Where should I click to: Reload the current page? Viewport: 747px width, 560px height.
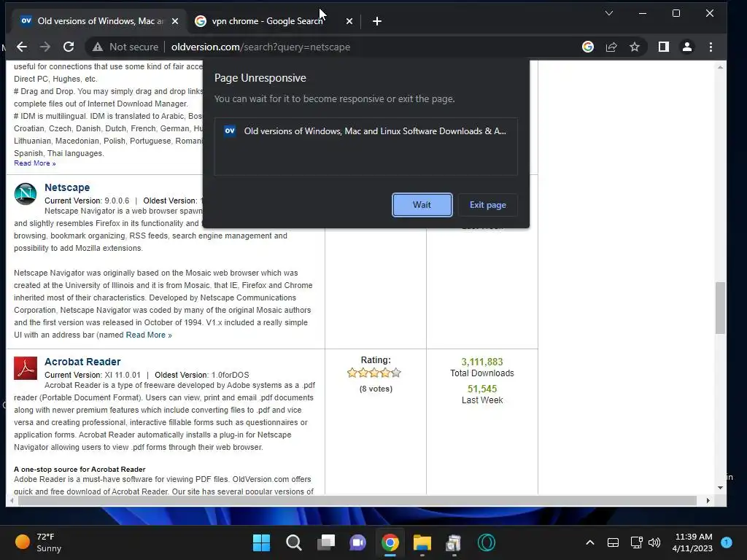(69, 47)
